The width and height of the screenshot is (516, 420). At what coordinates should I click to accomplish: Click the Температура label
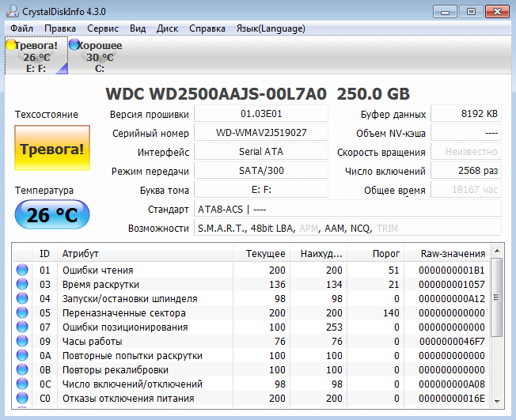[44, 191]
